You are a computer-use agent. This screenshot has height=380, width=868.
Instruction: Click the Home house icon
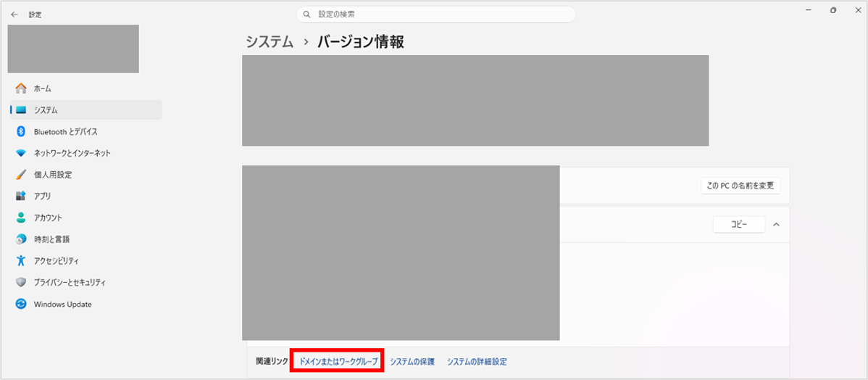21,88
